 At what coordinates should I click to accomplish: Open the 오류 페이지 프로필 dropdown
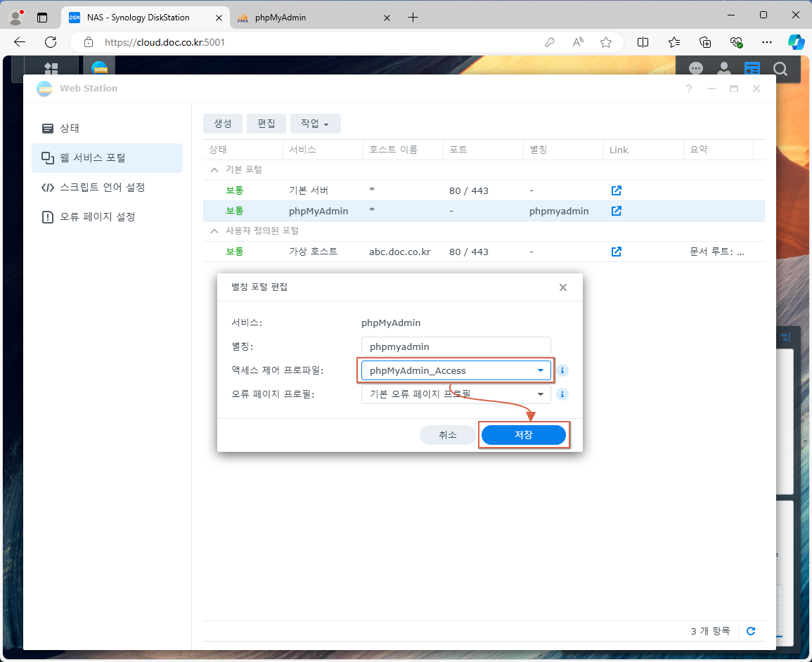point(456,394)
